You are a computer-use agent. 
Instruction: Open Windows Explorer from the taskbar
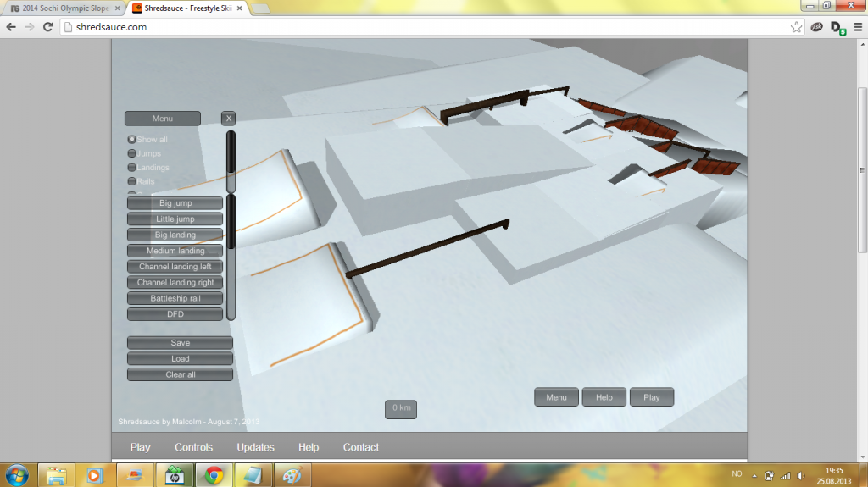tap(56, 475)
